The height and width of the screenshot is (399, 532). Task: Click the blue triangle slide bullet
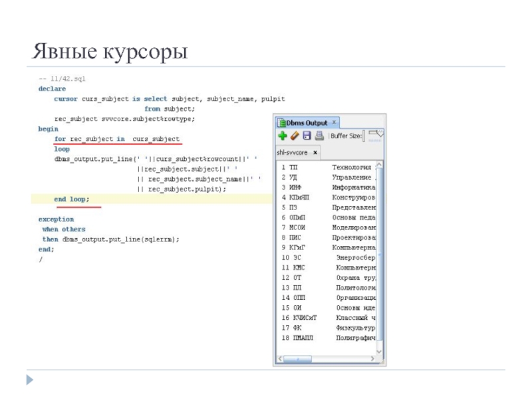pyautogui.click(x=29, y=380)
